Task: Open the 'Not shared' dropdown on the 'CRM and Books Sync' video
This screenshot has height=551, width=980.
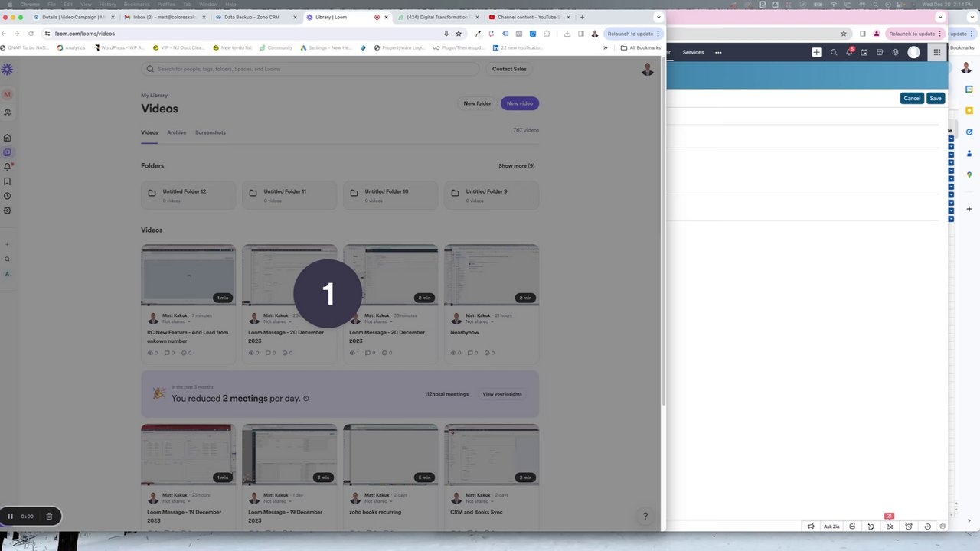Action: click(480, 501)
